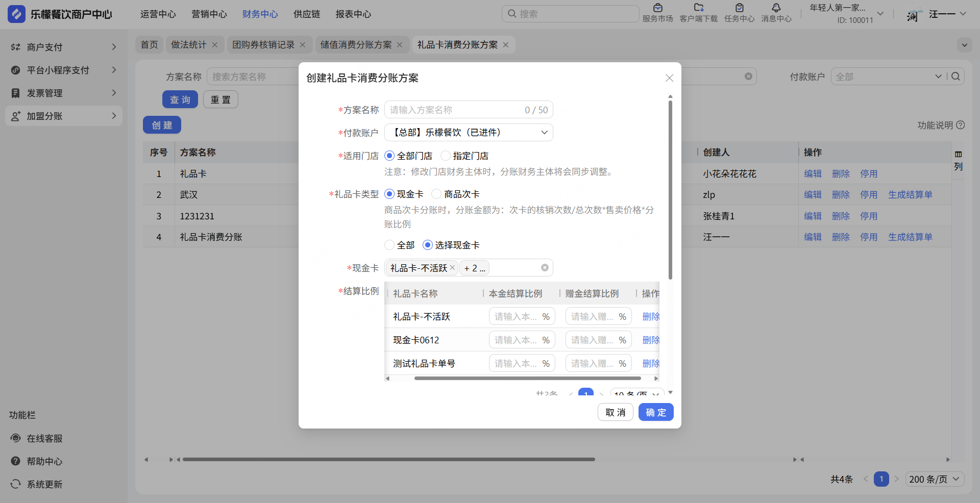Click the 客户端下载 client download icon
Viewport: 980px width, 503px height.
point(698,8)
